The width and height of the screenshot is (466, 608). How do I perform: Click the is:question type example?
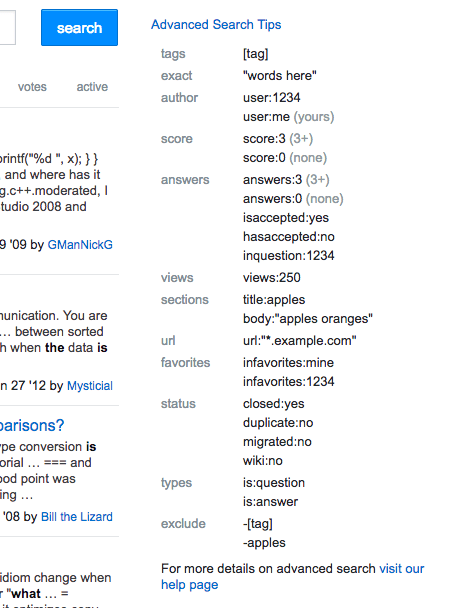pos(274,483)
